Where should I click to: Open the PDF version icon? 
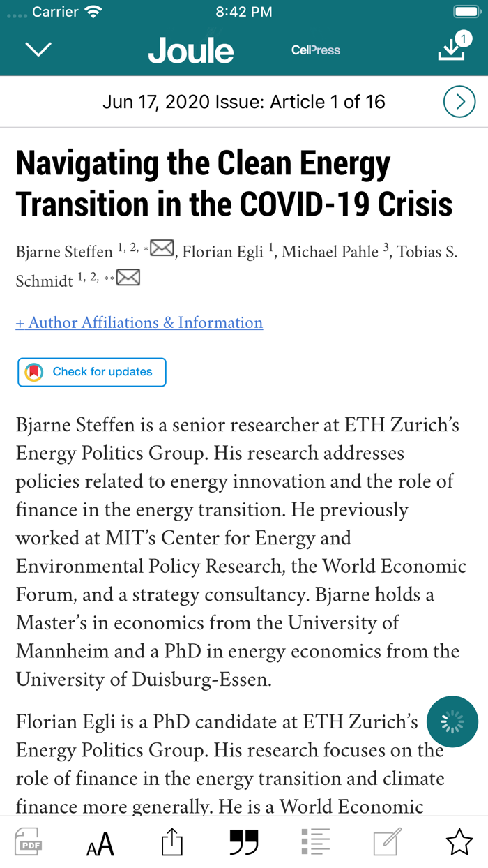29,843
